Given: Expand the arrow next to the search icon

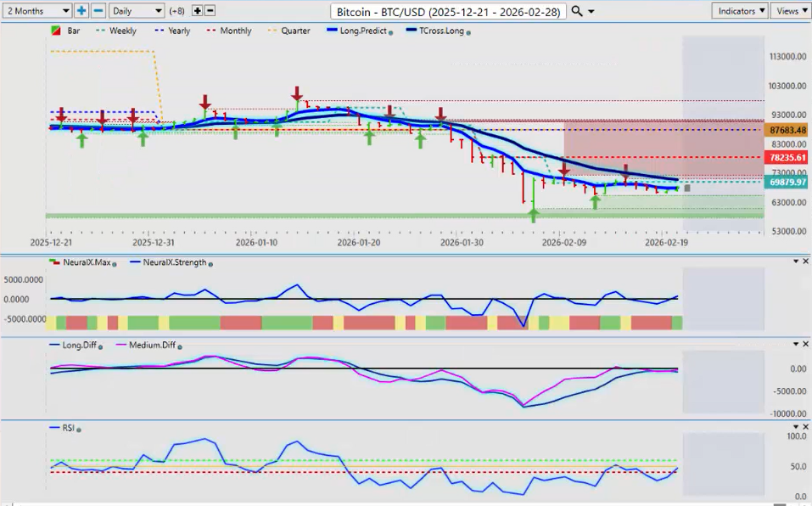Looking at the screenshot, I should (591, 12).
